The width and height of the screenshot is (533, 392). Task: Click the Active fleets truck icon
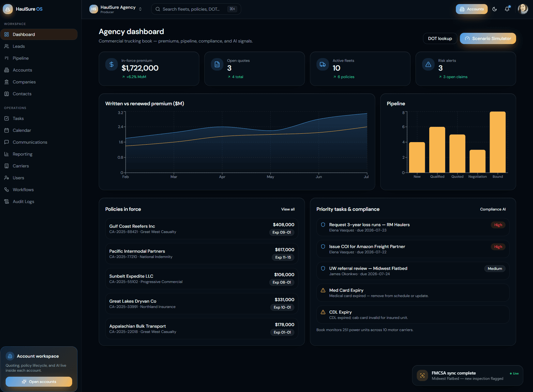323,64
